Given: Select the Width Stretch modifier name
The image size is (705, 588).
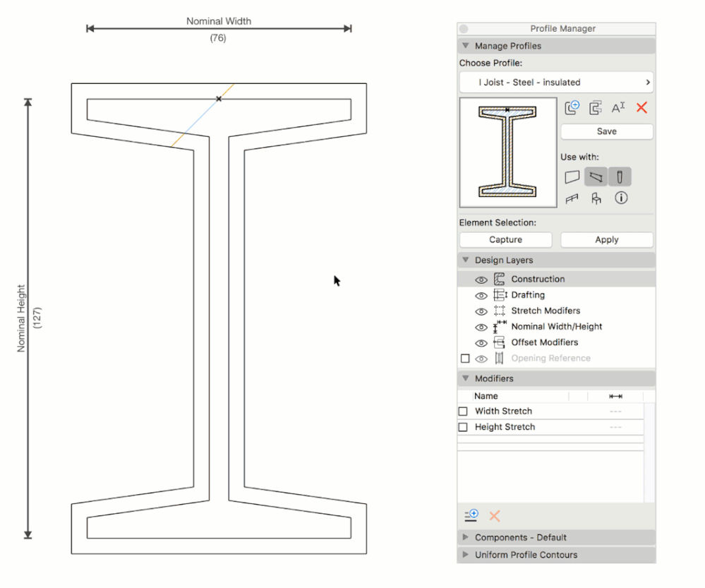Looking at the screenshot, I should (x=503, y=412).
